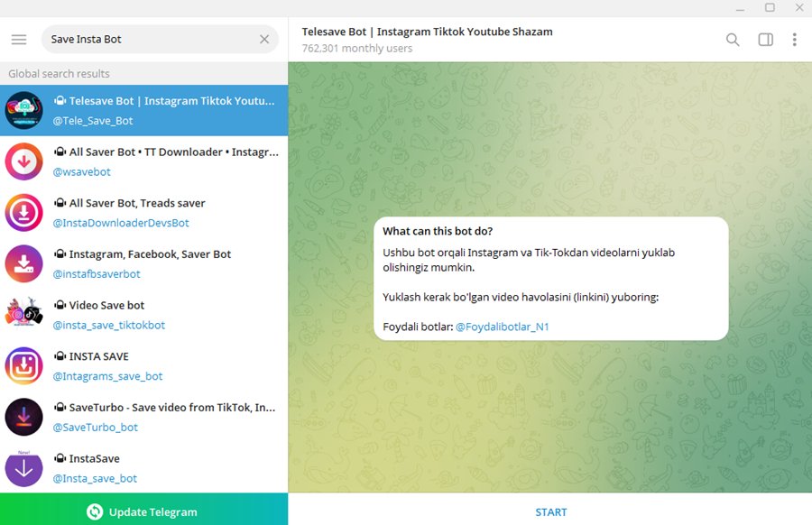Click the @wsavebot username text
812x525 pixels.
[81, 172]
